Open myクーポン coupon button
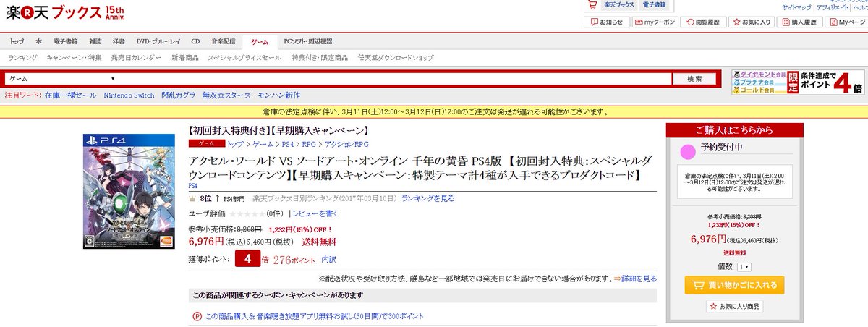This screenshot has height=327, width=868. pyautogui.click(x=654, y=22)
